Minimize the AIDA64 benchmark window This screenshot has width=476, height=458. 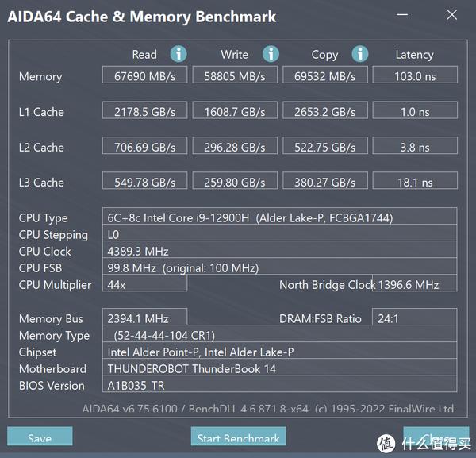click(x=402, y=14)
